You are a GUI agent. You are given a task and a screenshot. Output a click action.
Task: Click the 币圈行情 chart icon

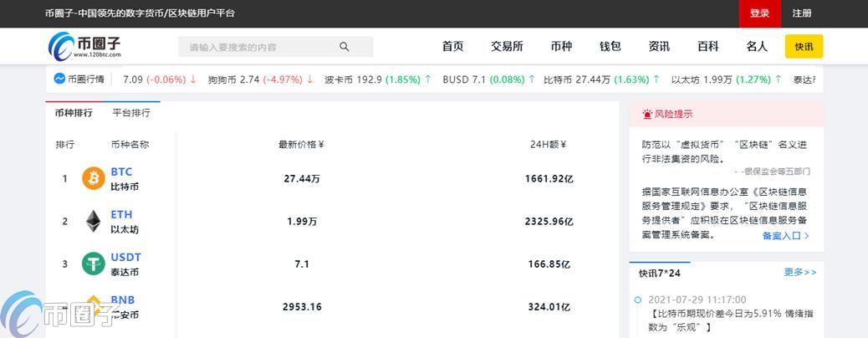point(59,79)
